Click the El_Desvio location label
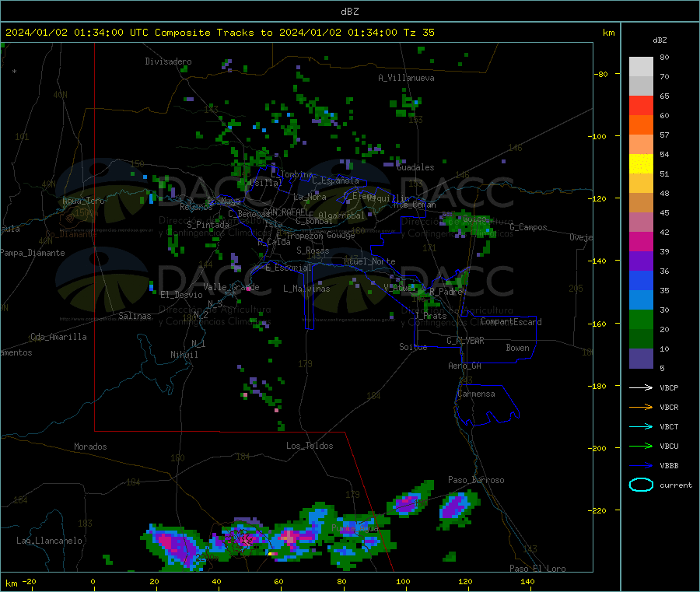Screen dimensions: 700x592 (x=182, y=295)
